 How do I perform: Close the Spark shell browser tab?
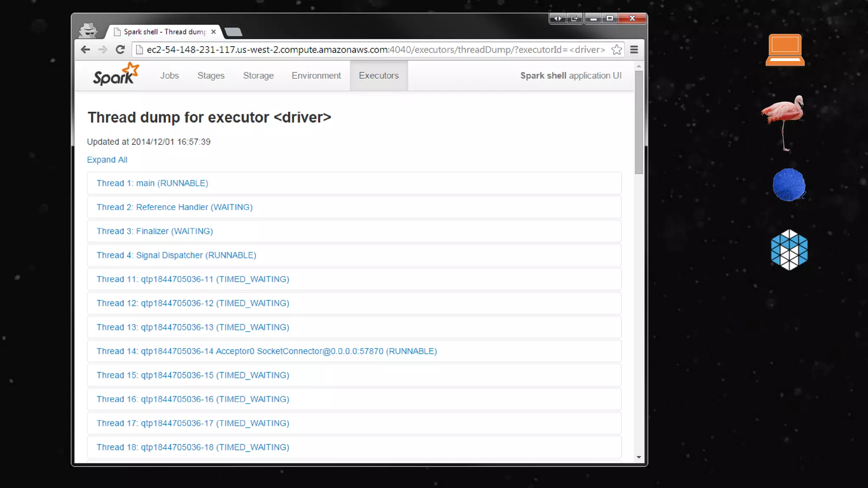tap(214, 32)
